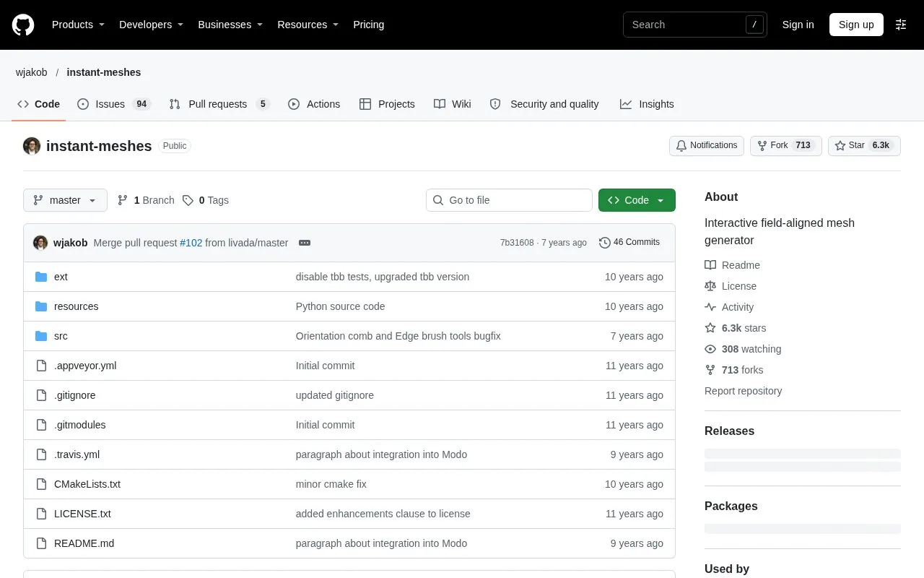
Task: Fork the repository via Fork button
Action: tap(785, 145)
